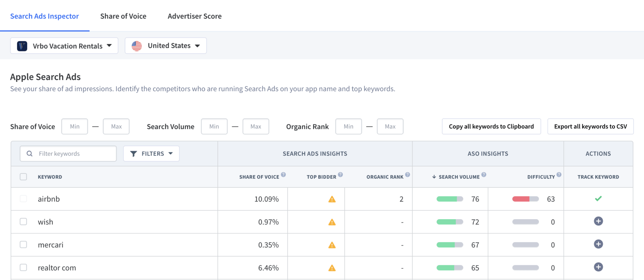Click the funnel icon on FILTERS button
The height and width of the screenshot is (280, 644).
tap(133, 154)
